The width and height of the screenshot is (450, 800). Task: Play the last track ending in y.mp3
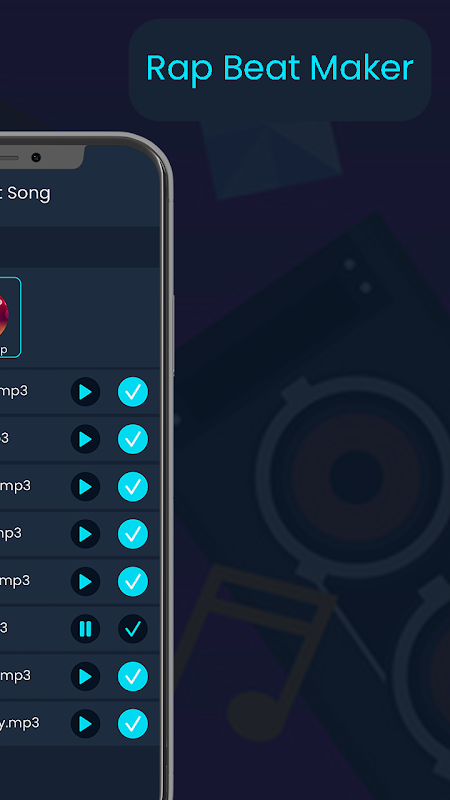85,724
